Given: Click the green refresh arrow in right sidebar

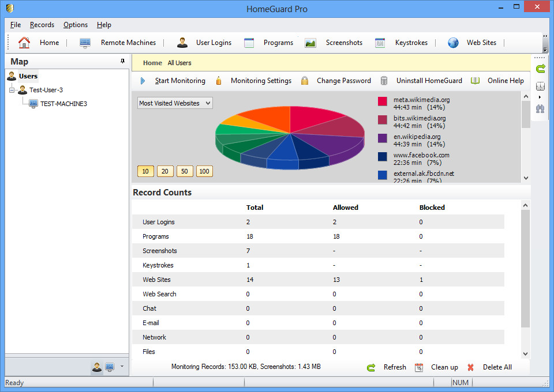Looking at the screenshot, I should click(x=540, y=69).
